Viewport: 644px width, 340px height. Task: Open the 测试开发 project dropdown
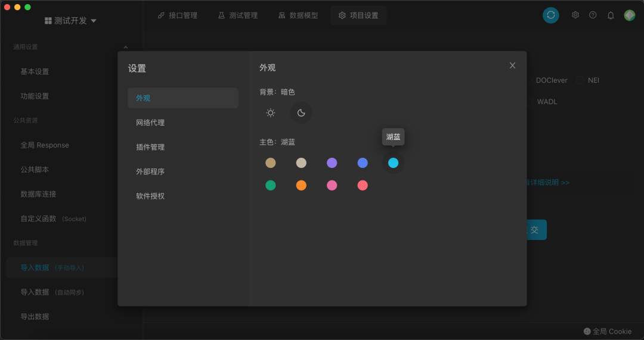click(x=70, y=20)
